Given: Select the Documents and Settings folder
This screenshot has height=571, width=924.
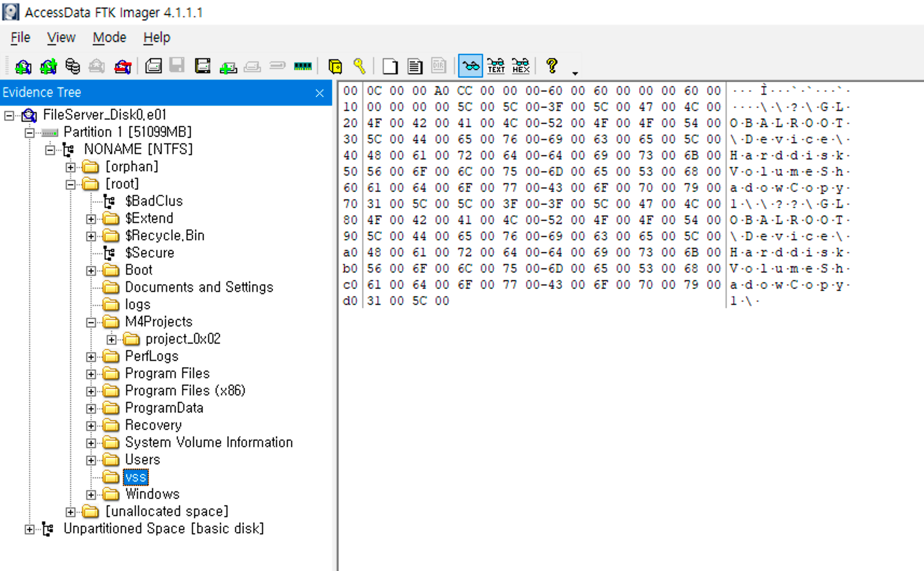Looking at the screenshot, I should (199, 287).
